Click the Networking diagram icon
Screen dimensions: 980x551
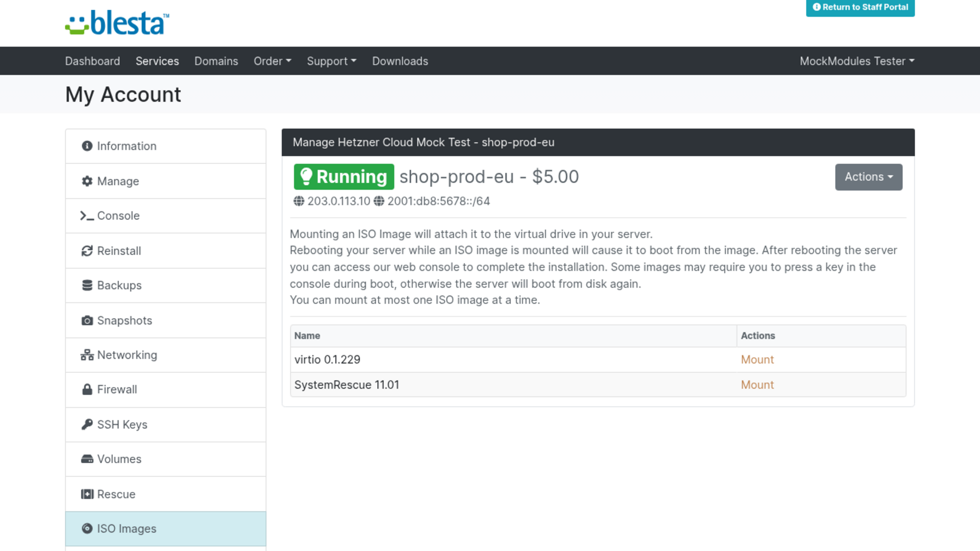tap(87, 355)
